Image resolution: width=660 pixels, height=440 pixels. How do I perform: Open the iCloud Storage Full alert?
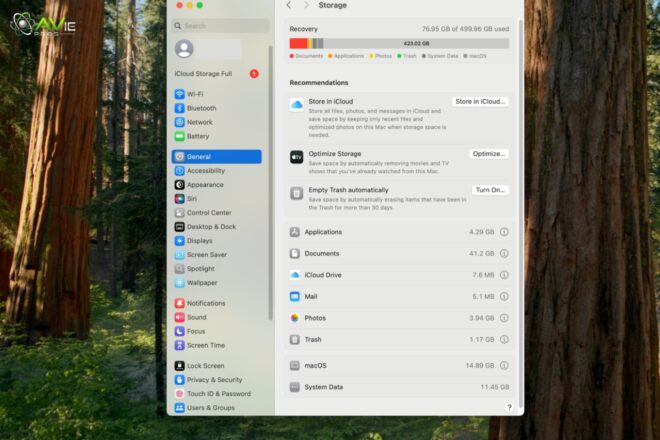pyautogui.click(x=216, y=74)
